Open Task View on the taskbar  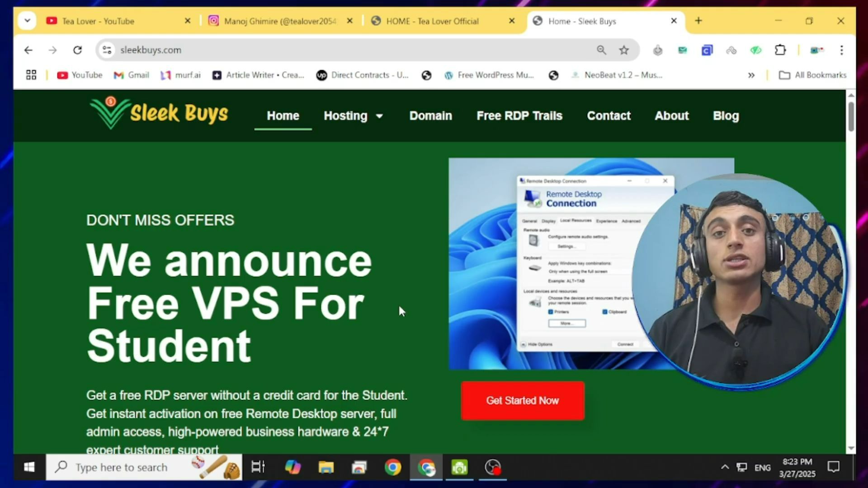pos(258,467)
